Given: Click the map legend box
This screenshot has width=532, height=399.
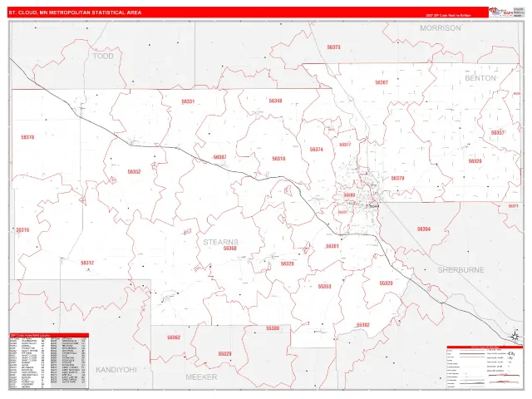Looking at the screenshot, I should [484, 367].
